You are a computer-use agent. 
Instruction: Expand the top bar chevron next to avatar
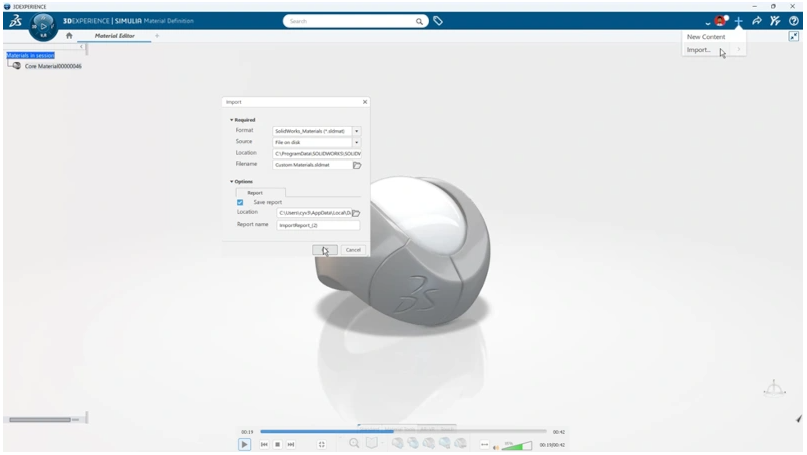click(x=708, y=23)
